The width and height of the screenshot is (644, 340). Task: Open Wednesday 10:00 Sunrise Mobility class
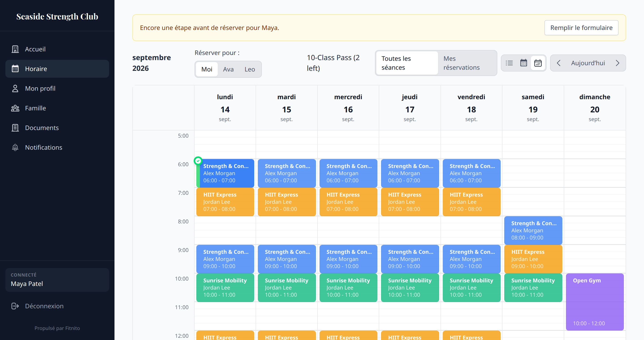349,288
